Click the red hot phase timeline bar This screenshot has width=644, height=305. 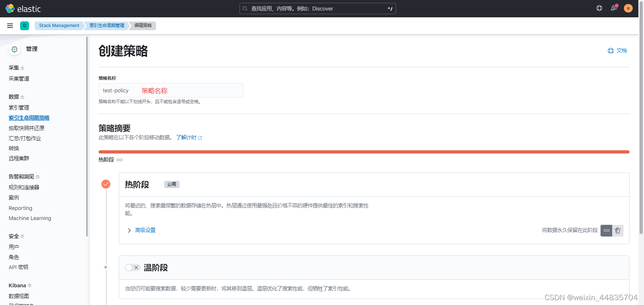pyautogui.click(x=364, y=152)
